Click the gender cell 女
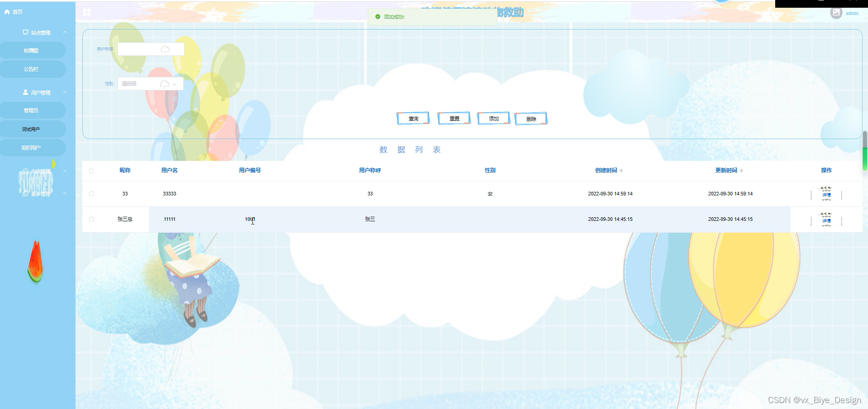Image resolution: width=868 pixels, height=409 pixels. [490, 194]
